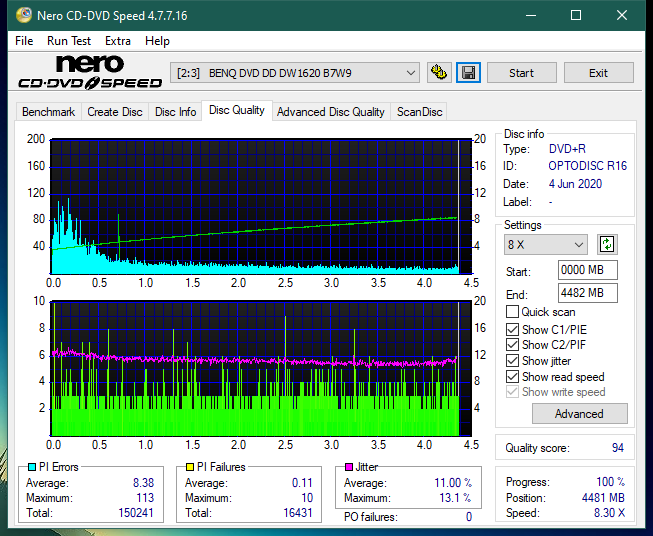Minimize the Nero CD-DVD Speed window
653x536 pixels.
(531, 15)
